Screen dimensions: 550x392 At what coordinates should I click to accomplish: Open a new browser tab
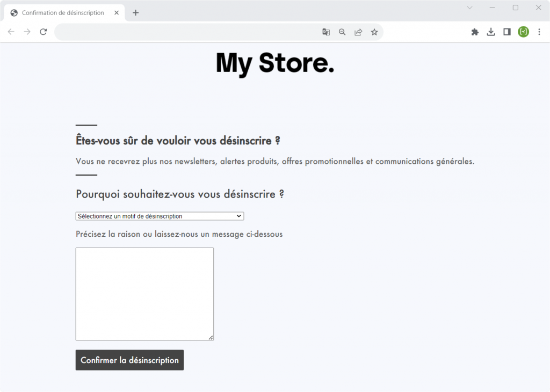coord(136,13)
